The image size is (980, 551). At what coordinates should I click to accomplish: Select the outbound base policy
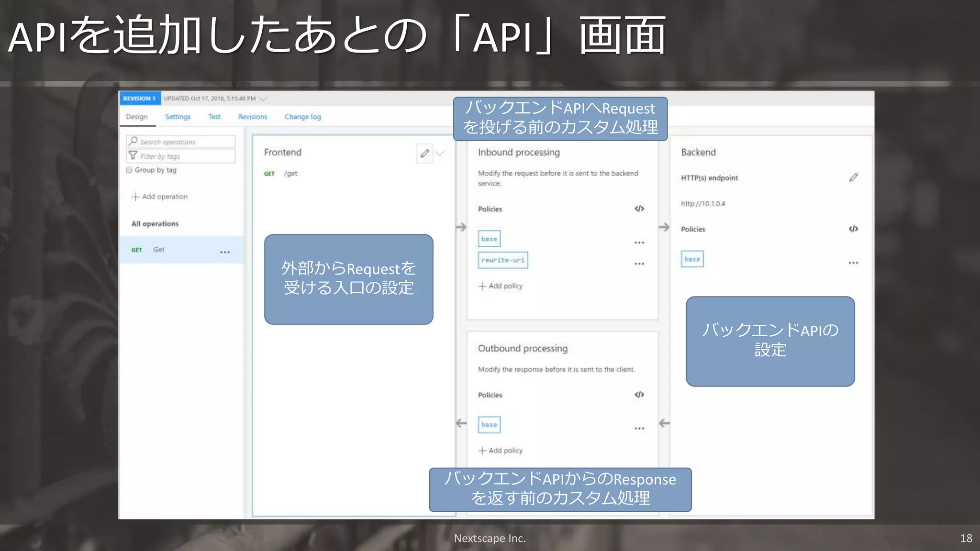click(489, 425)
